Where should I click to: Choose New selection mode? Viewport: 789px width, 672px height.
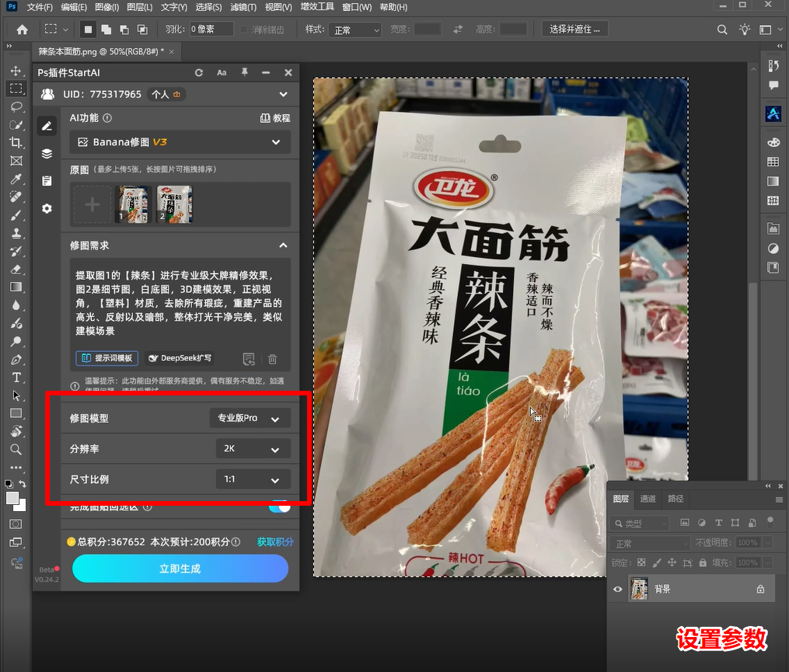[x=88, y=30]
